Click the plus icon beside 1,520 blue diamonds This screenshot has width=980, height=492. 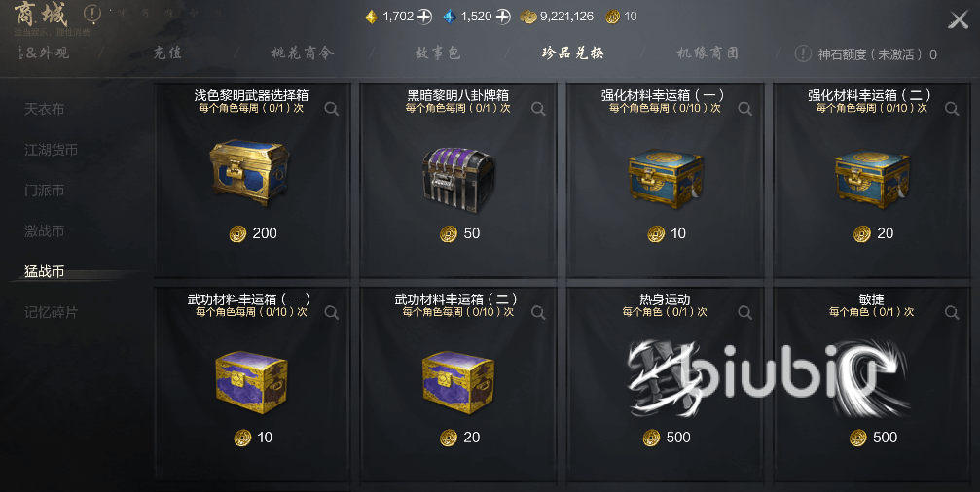click(x=503, y=17)
